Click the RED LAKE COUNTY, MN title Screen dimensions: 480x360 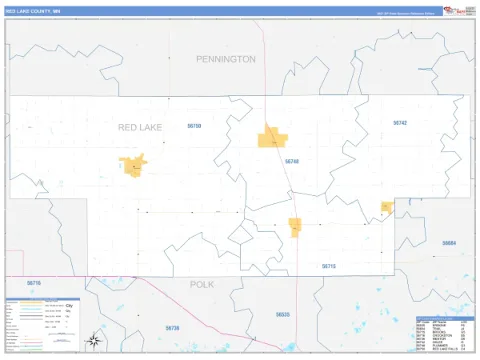(33, 11)
